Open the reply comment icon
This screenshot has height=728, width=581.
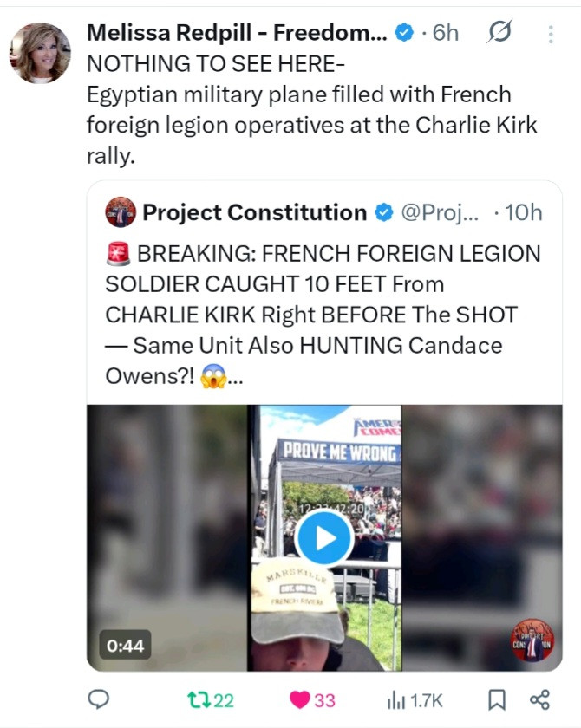pyautogui.click(x=100, y=699)
